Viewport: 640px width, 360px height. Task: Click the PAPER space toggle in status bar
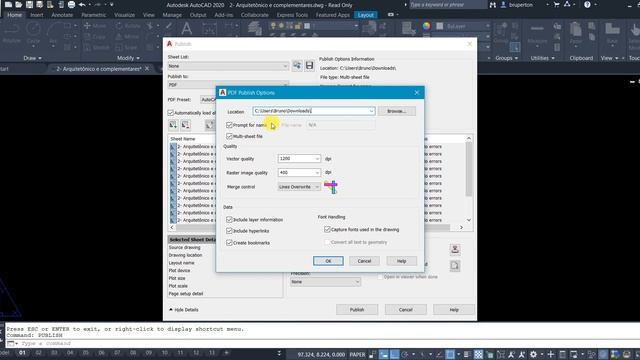(358, 354)
